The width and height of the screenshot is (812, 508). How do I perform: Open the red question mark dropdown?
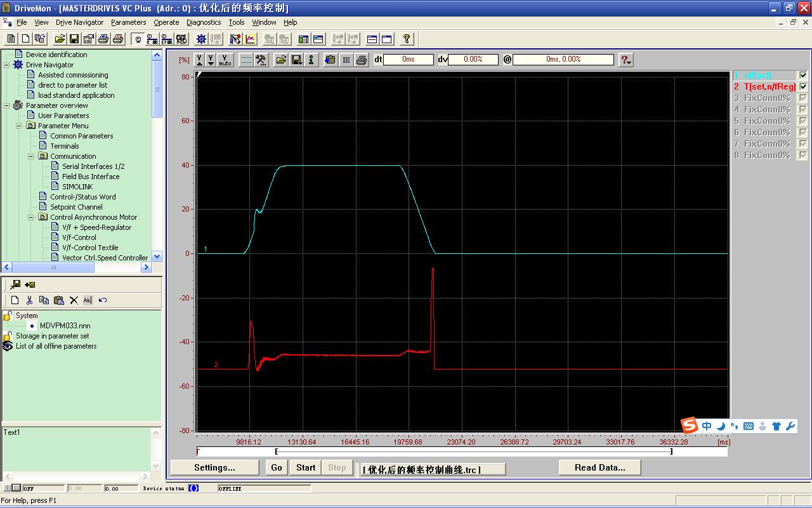pos(626,60)
